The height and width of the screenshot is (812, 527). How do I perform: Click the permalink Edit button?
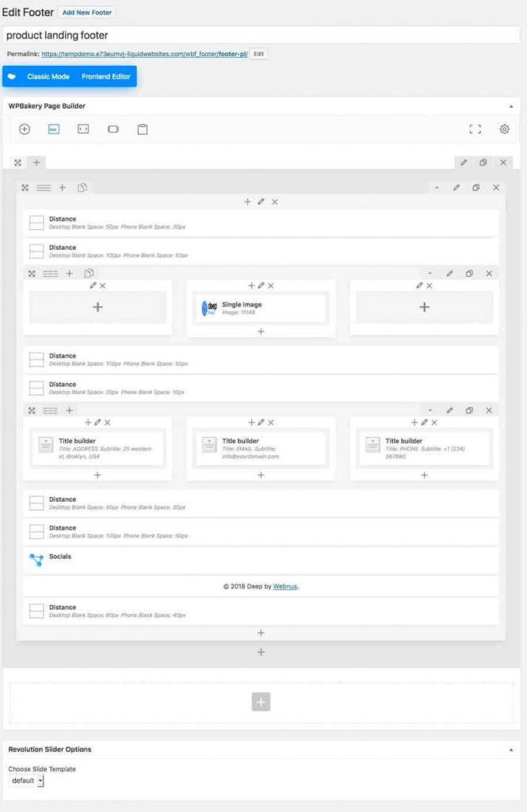258,54
